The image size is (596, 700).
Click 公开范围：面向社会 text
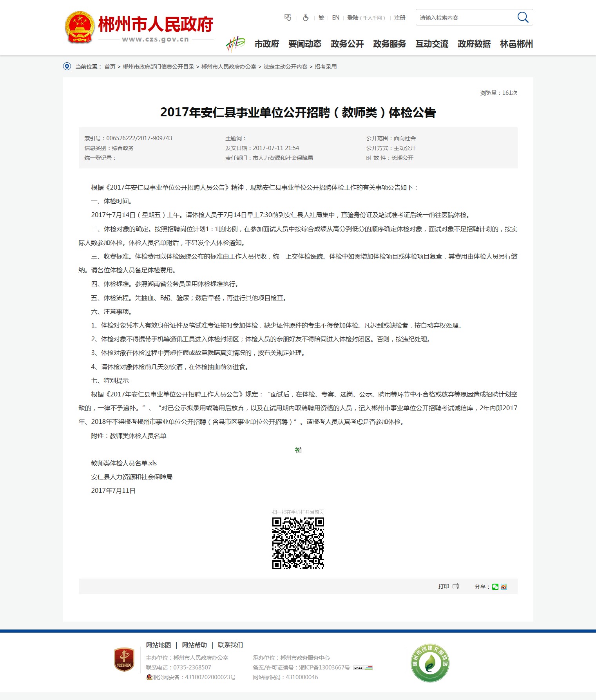[391, 138]
